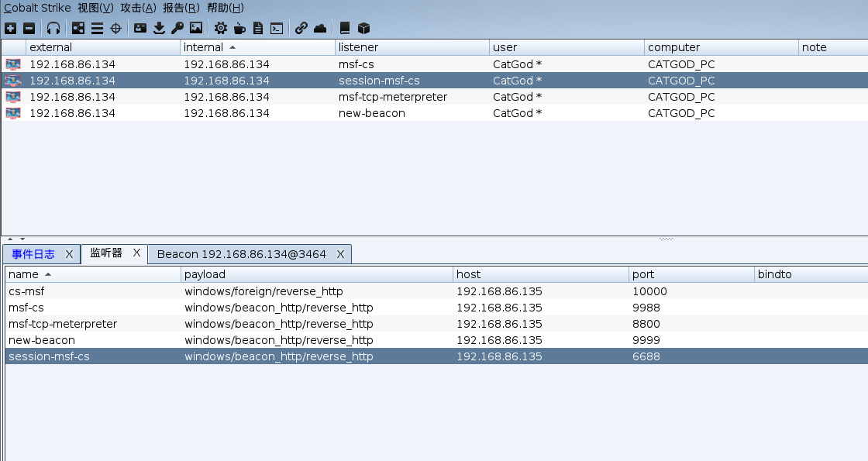Sort listeners by the payload column header

click(x=317, y=274)
